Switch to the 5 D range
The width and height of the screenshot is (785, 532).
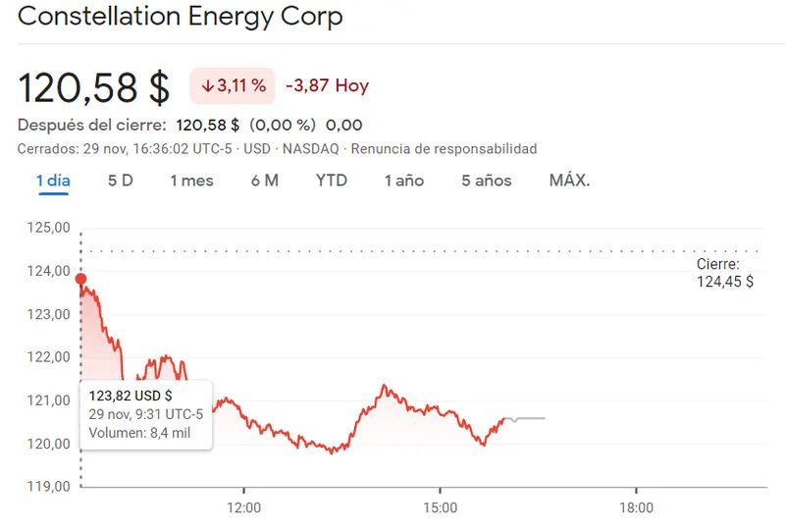point(120,181)
